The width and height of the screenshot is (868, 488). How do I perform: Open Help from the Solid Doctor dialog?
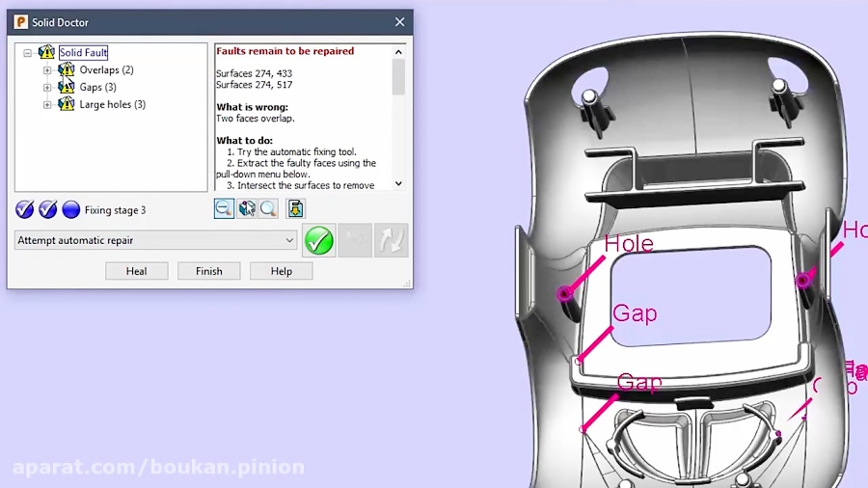pos(281,271)
